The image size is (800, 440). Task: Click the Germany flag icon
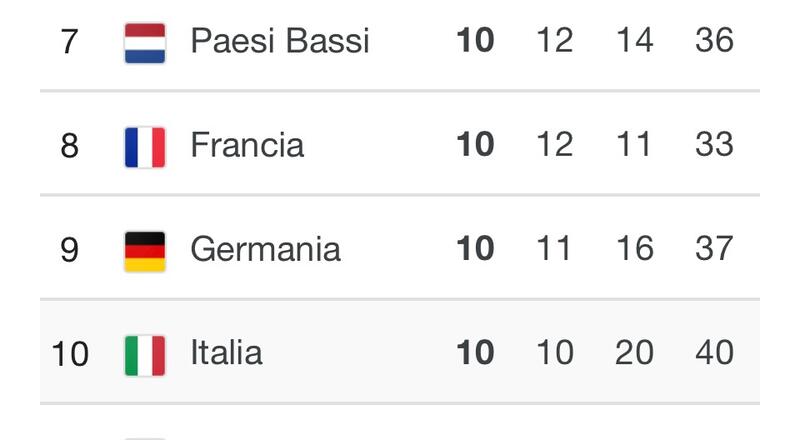(x=145, y=251)
